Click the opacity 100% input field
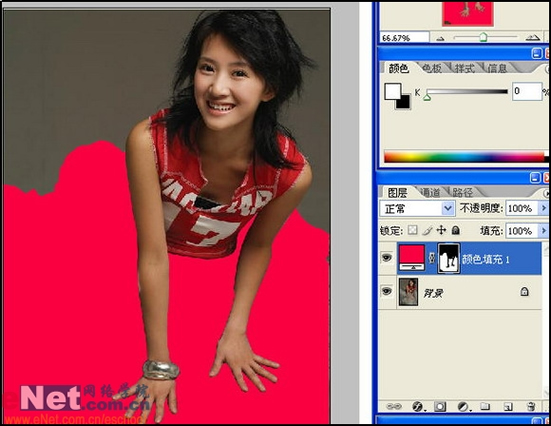Image resolution: width=551 pixels, height=426 pixels. point(521,208)
